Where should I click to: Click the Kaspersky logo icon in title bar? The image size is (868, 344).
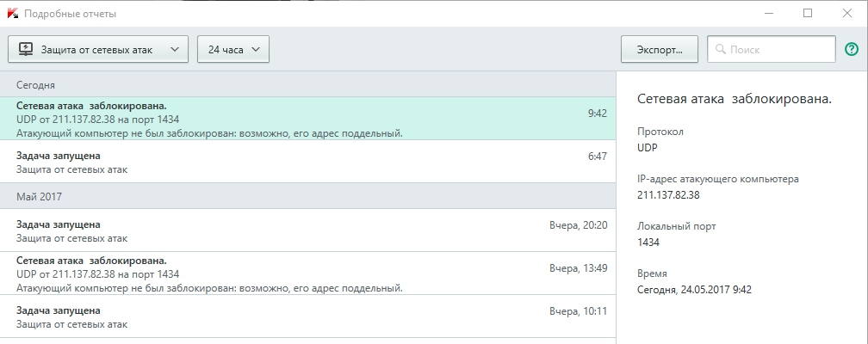click(x=12, y=14)
